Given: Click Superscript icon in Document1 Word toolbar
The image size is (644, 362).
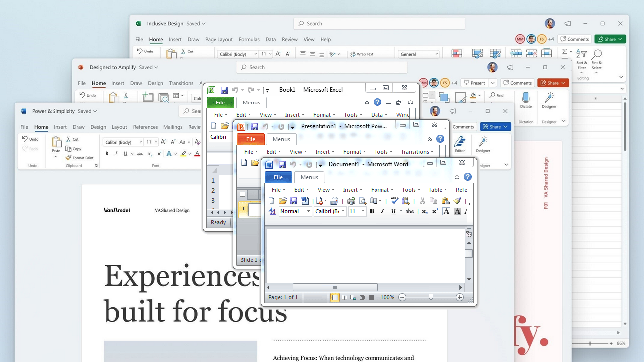Looking at the screenshot, I should tap(435, 211).
